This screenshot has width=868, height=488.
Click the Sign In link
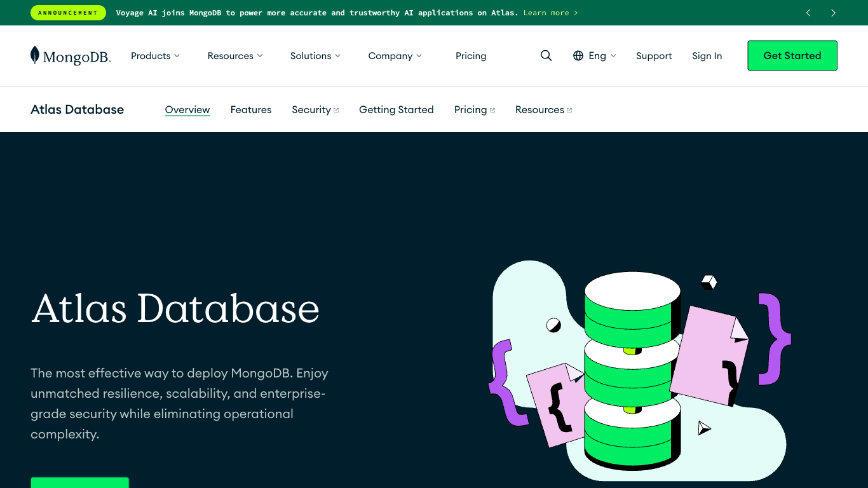[707, 56]
